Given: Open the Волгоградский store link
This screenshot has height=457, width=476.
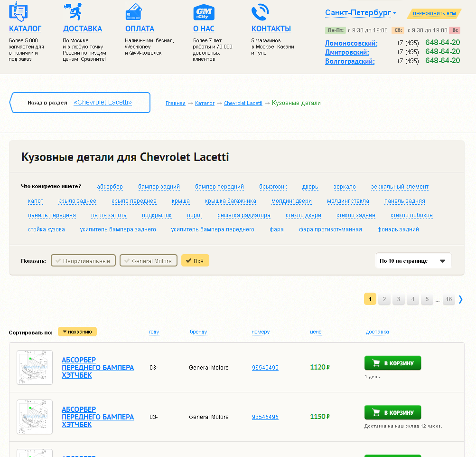Looking at the screenshot, I should [350, 61].
